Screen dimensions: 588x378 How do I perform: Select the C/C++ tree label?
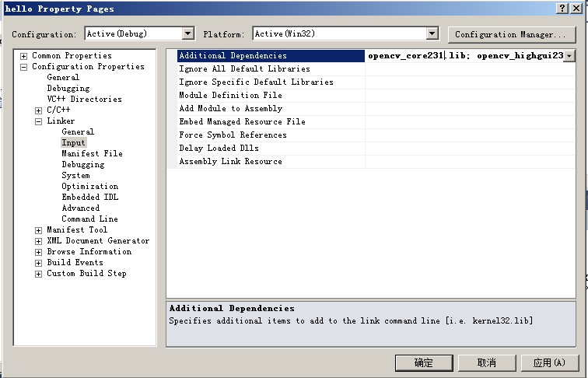58,110
